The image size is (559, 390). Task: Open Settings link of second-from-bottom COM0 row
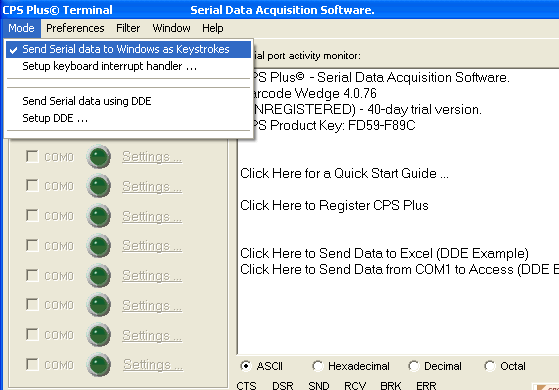[152, 335]
